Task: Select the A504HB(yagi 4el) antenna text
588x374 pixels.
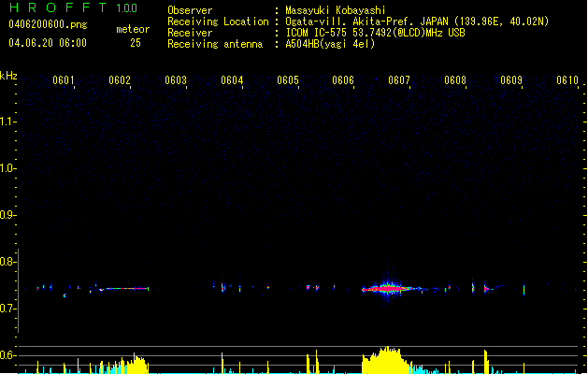Action: tap(330, 44)
